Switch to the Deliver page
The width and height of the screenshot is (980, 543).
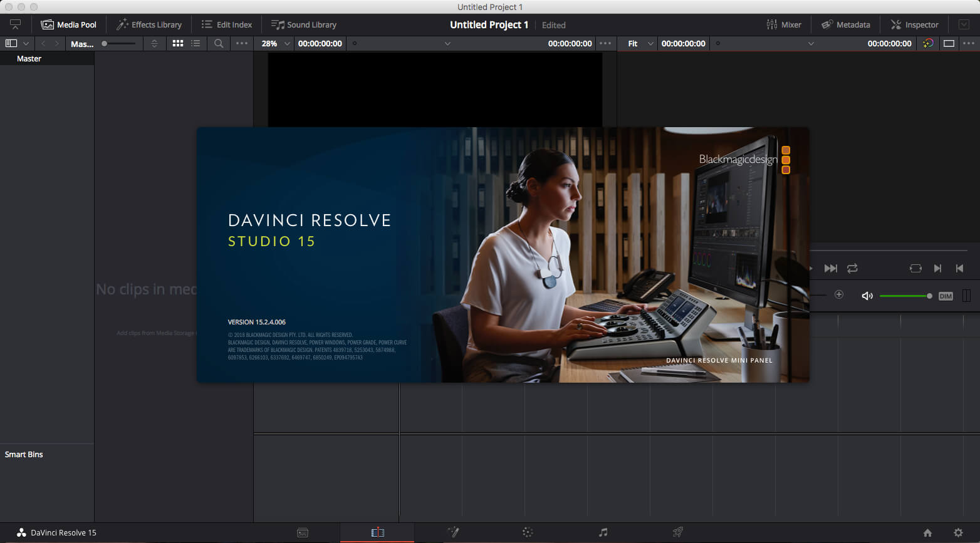click(677, 533)
